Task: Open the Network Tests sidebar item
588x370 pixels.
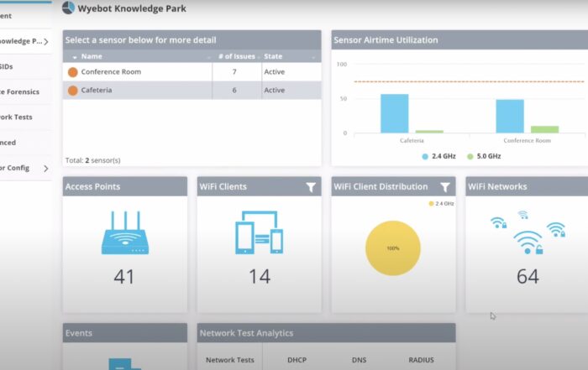Action: (x=16, y=117)
